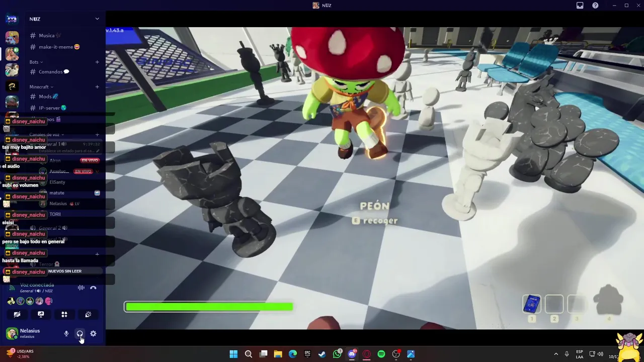Open Windows Start menu
Viewport: 644px width, 362px height.
tap(233, 354)
